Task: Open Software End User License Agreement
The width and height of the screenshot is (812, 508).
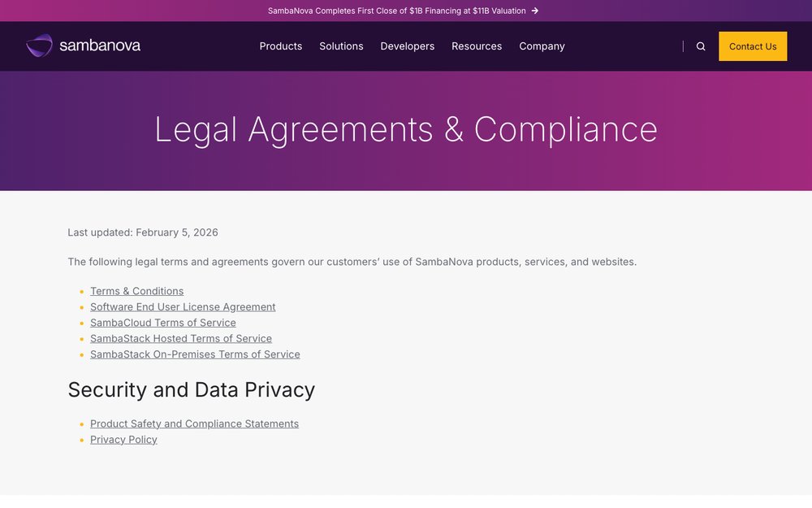Action: pyautogui.click(x=183, y=307)
